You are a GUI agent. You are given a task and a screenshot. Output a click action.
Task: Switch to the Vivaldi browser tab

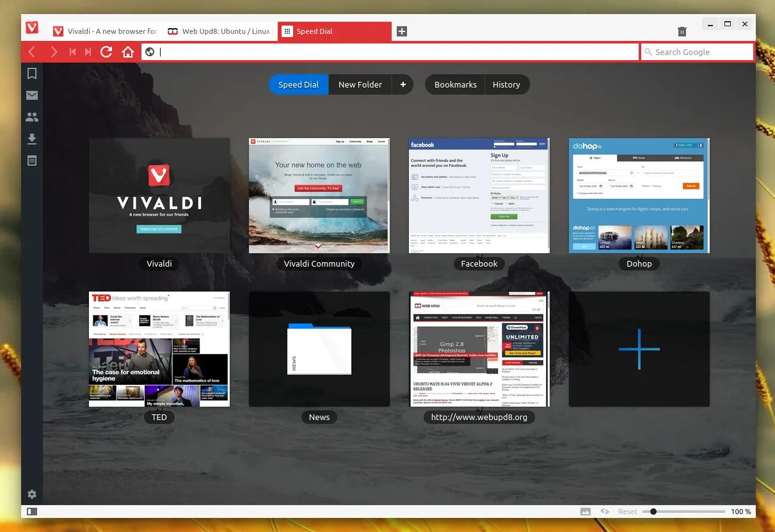(105, 31)
